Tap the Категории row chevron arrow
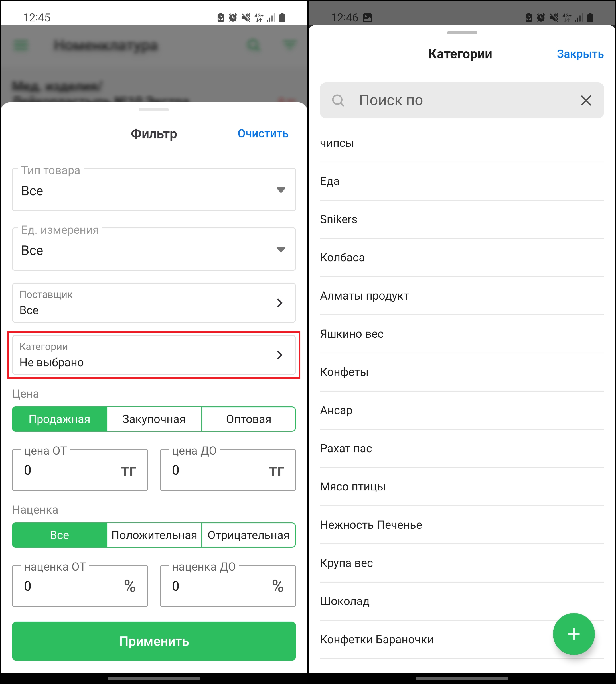The image size is (616, 684). 279,355
